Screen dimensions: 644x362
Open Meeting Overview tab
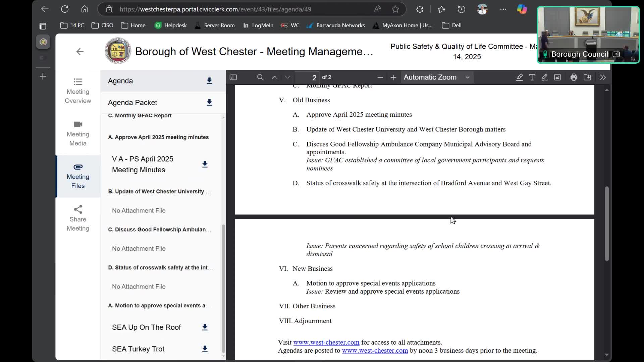click(x=78, y=91)
